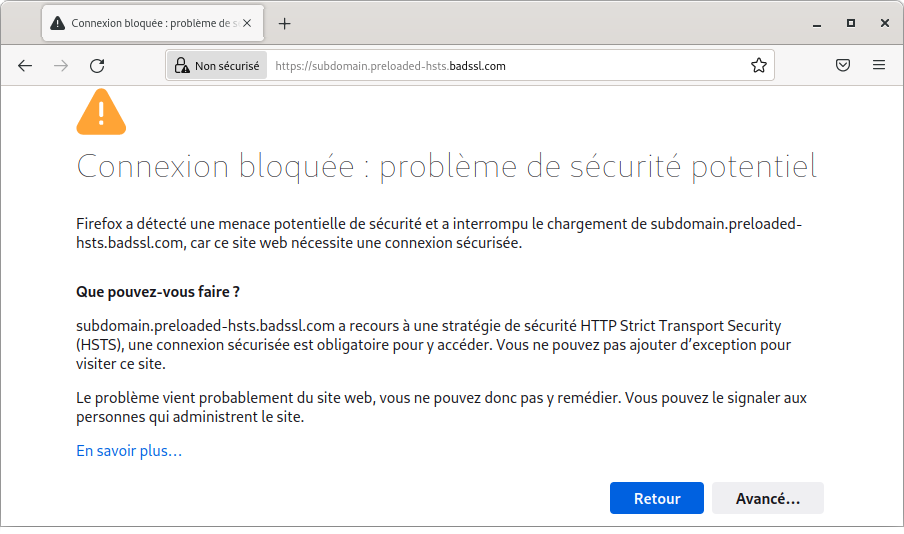Close the Firefox window
This screenshot has width=904, height=534.
pos(884,23)
